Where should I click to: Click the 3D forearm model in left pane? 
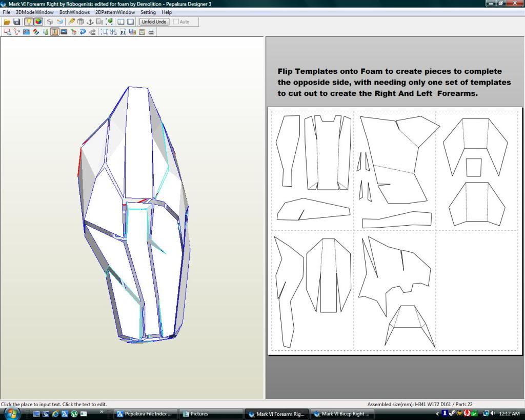click(x=133, y=214)
